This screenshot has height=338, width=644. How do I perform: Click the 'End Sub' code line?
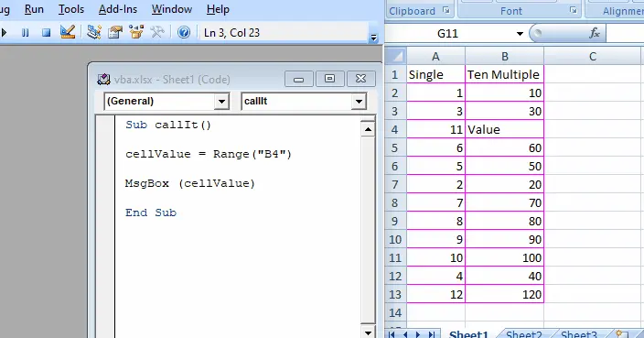coord(151,213)
